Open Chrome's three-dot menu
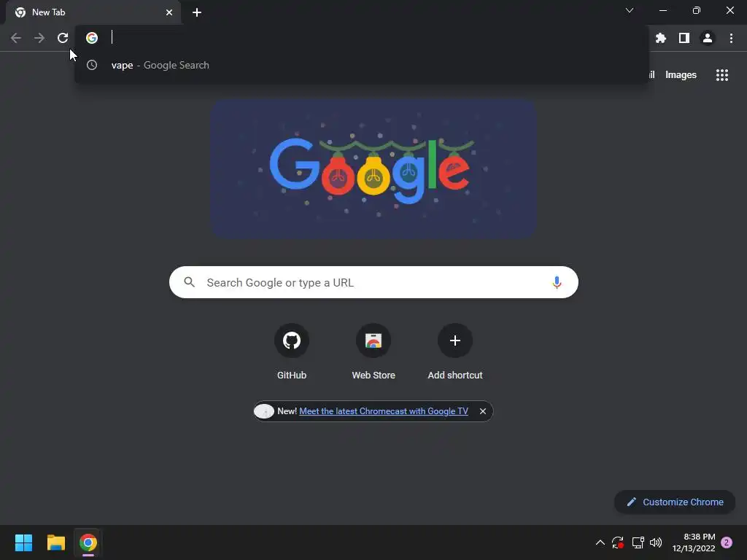Image resolution: width=747 pixels, height=560 pixels. (x=731, y=38)
